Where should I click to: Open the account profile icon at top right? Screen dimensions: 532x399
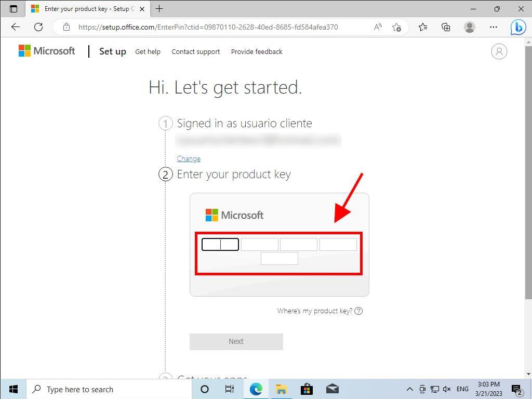pos(499,51)
